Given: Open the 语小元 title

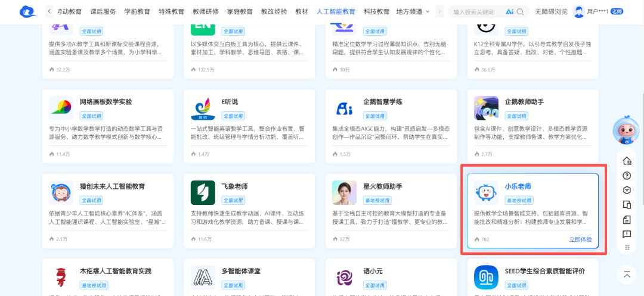Looking at the screenshot, I should click(x=373, y=271).
